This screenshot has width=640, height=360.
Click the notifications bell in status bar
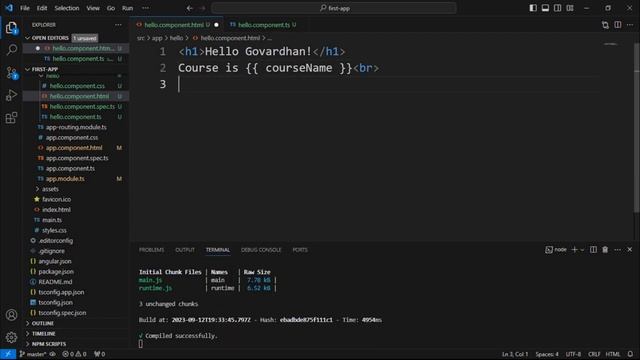[x=631, y=354]
